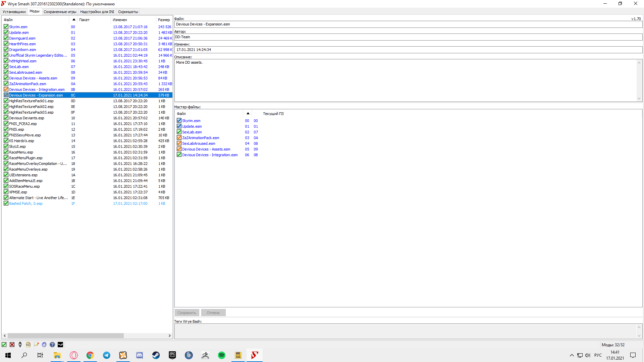Click the Отмена button
Image resolution: width=644 pixels, height=362 pixels.
pyautogui.click(x=213, y=313)
